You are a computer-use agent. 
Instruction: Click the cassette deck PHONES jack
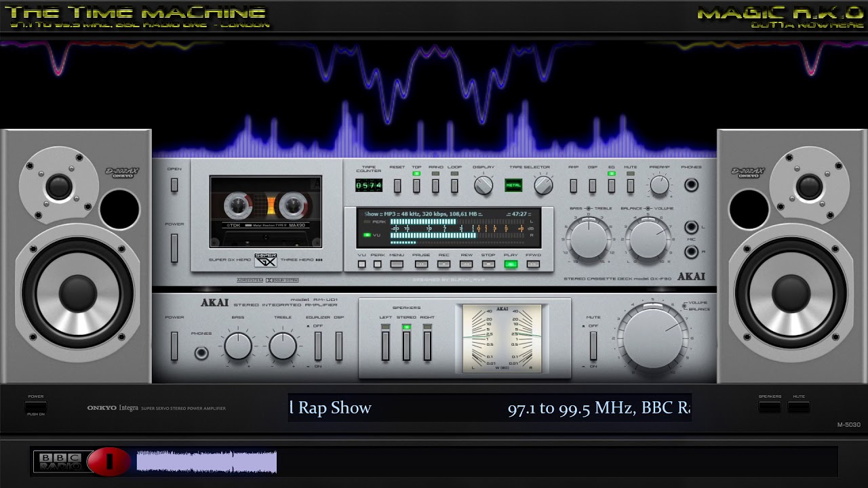(x=691, y=185)
